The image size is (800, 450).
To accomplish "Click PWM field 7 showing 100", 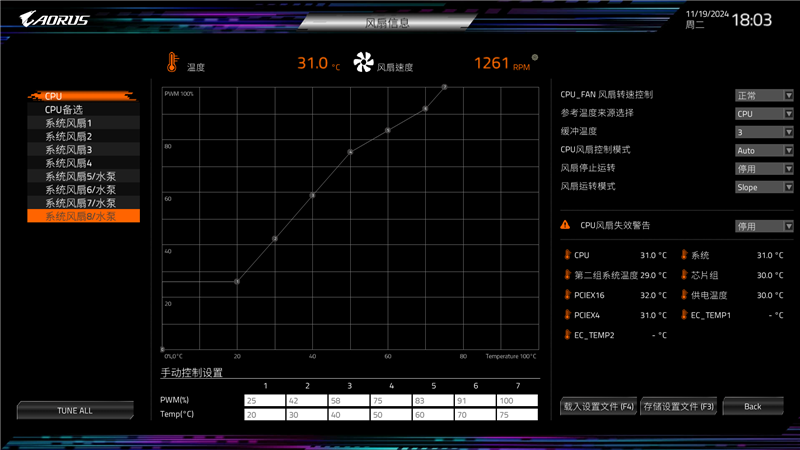I will (x=517, y=401).
